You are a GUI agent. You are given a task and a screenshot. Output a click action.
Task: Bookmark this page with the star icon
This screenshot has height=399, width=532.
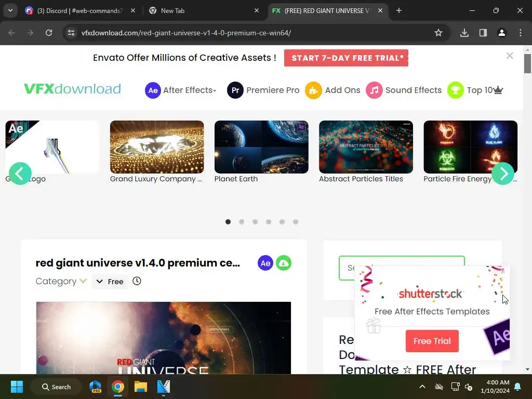click(x=438, y=33)
